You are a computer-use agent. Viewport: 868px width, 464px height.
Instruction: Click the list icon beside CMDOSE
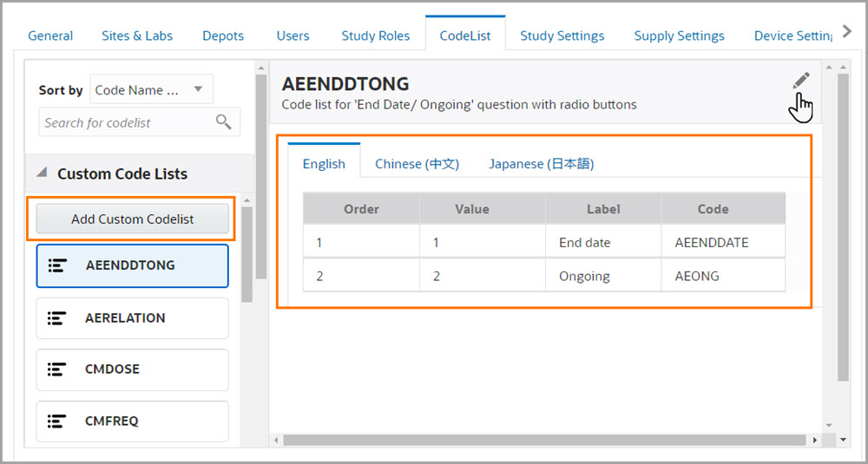click(x=57, y=369)
